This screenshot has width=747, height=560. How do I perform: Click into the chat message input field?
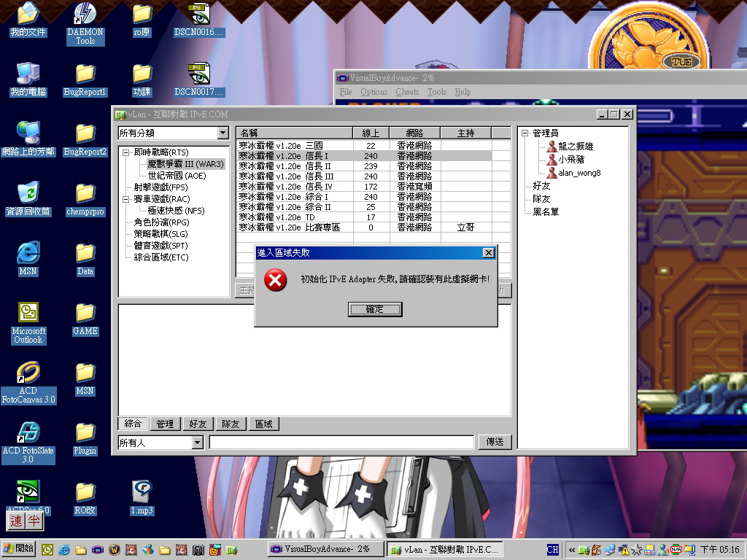point(341,443)
